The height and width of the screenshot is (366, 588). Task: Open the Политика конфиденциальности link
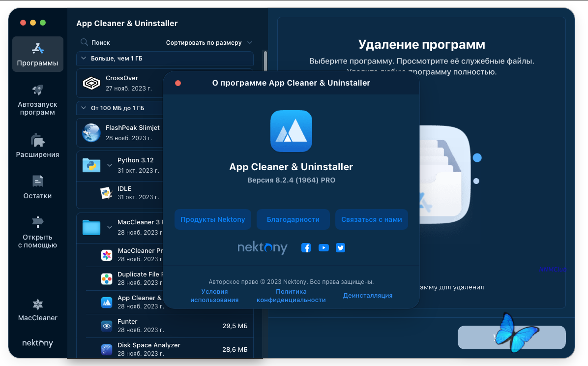pos(291,296)
